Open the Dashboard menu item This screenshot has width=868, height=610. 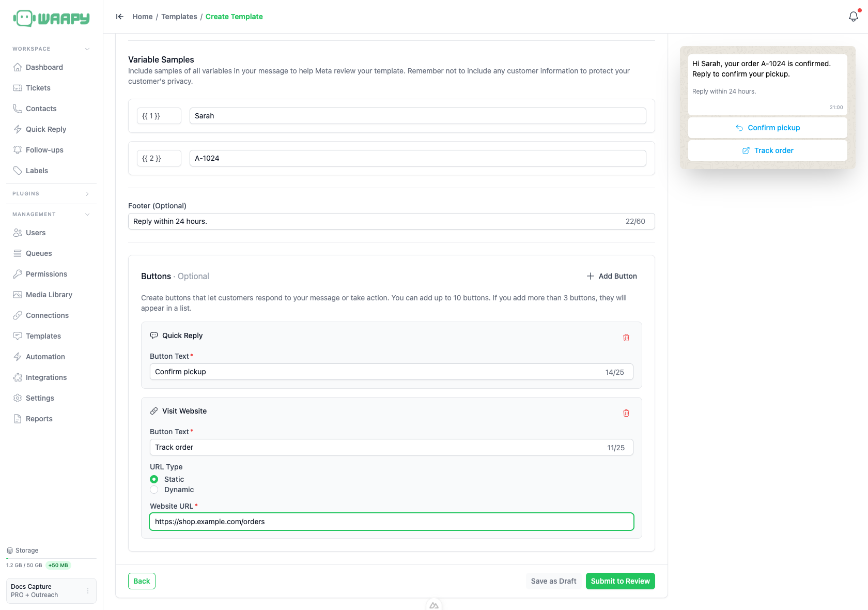51,67
